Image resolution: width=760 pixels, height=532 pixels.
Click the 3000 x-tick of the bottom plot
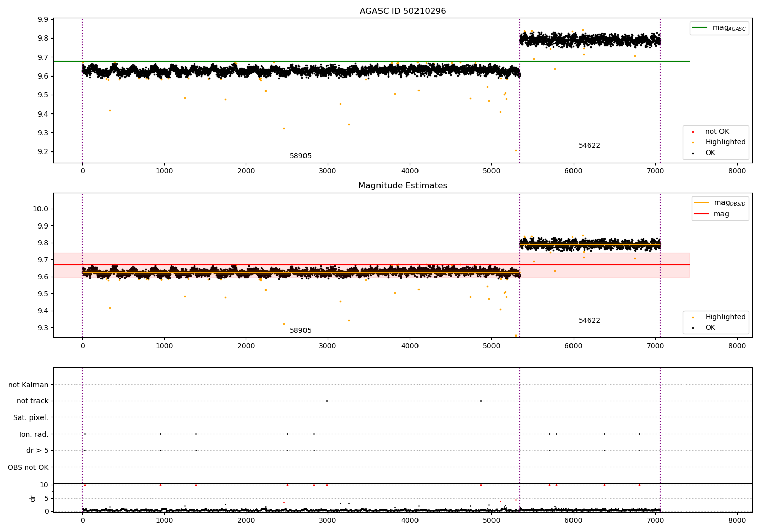tap(328, 521)
